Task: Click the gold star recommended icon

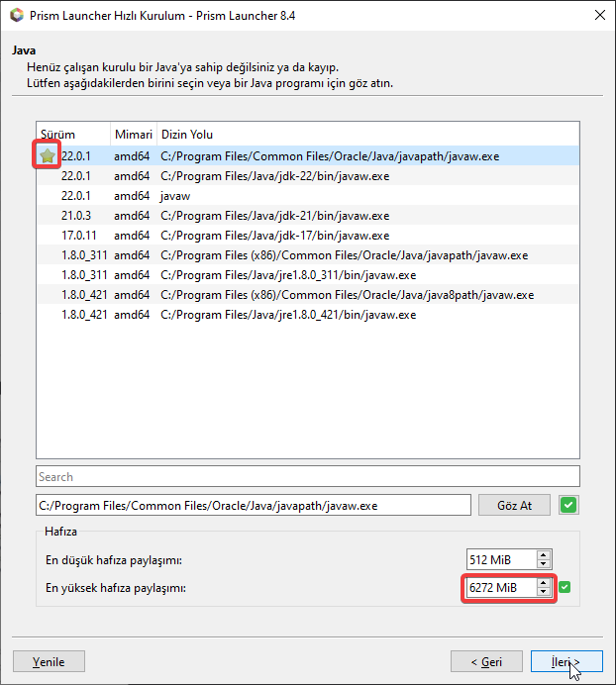Action: [48, 155]
